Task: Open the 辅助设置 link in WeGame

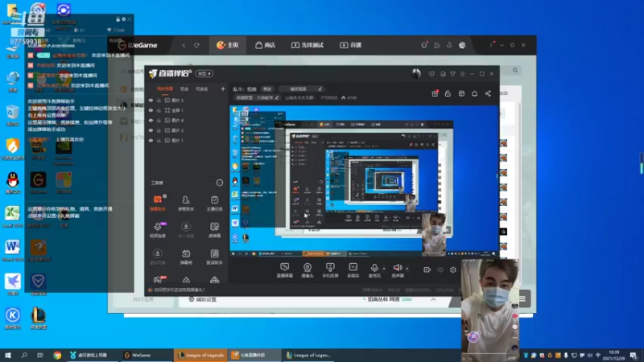Action: [203, 299]
